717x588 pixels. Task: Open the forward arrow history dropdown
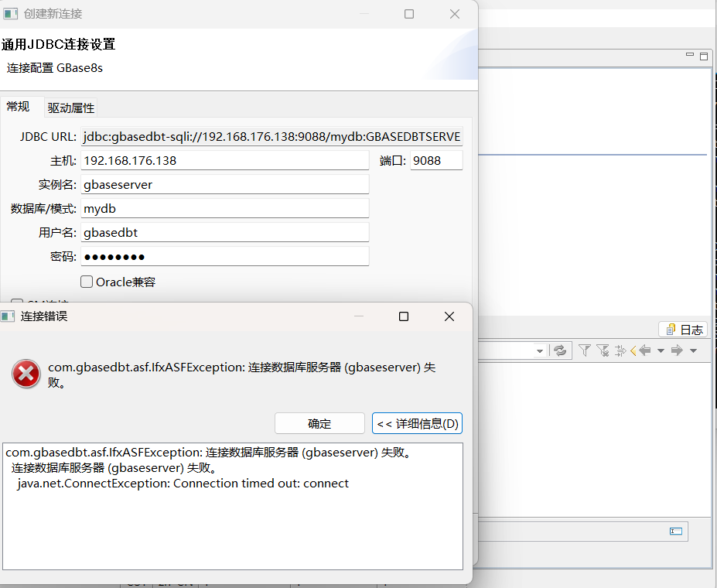tap(693, 351)
